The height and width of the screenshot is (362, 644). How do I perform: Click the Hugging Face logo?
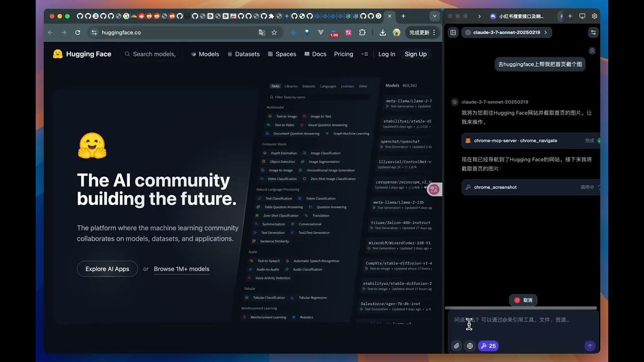(82, 54)
